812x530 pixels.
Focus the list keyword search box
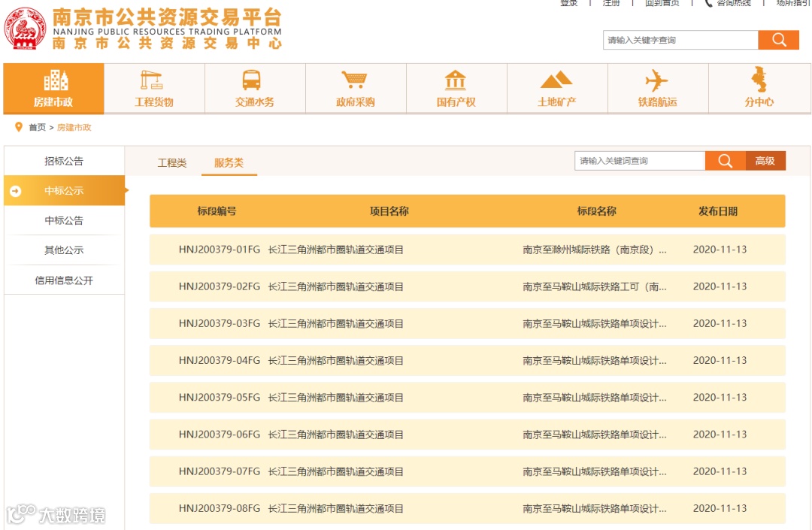pyautogui.click(x=640, y=161)
